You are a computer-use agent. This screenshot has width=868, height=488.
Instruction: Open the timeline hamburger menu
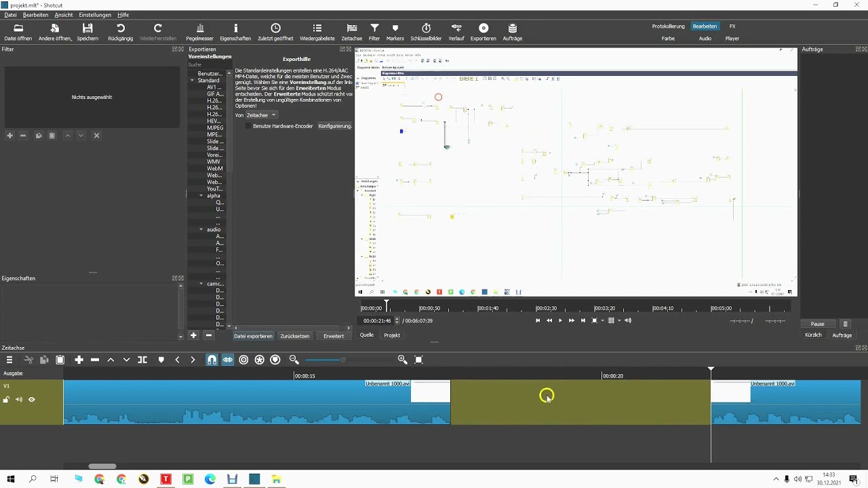9,360
